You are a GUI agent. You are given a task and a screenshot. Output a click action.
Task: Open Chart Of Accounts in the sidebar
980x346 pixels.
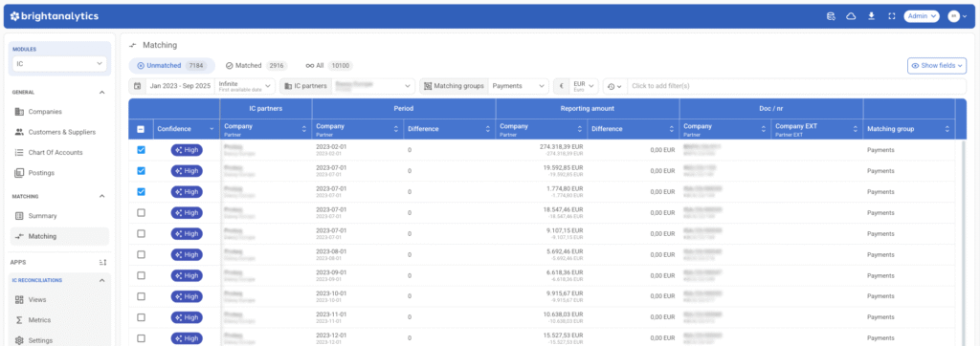coord(59,152)
